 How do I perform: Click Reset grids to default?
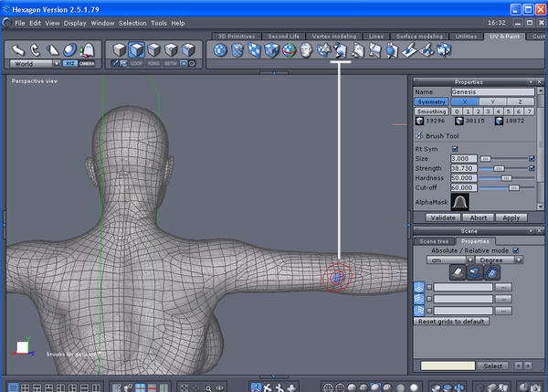453,322
